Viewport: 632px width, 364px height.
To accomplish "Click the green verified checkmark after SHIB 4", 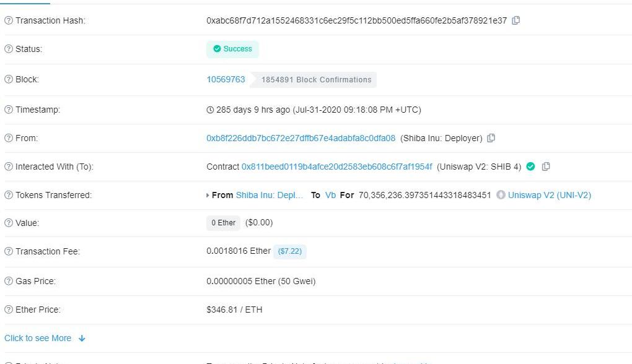I will (530, 167).
